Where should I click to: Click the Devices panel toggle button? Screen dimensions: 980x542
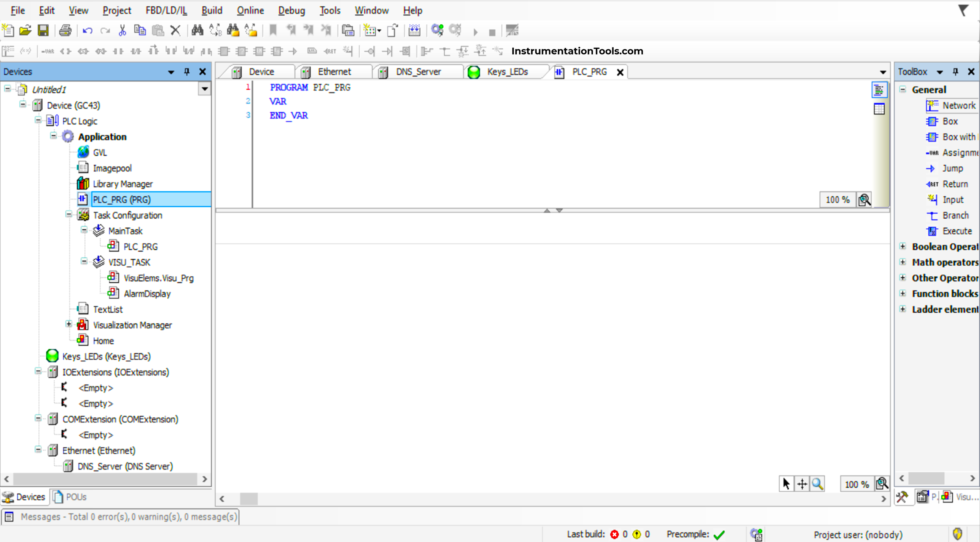point(172,72)
